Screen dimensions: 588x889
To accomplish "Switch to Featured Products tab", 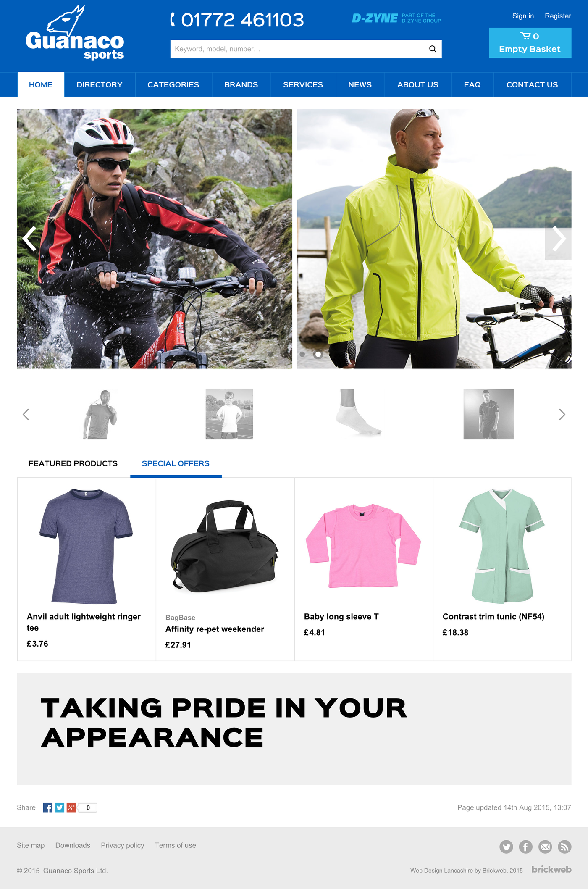I will click(x=73, y=463).
